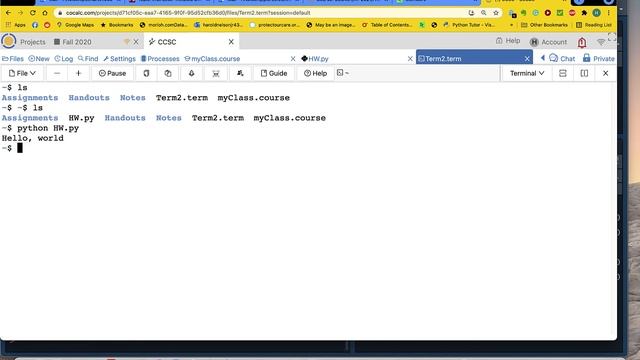The width and height of the screenshot is (640, 360).
Task: Open the Python Tutor bookmark
Action: 469,25
